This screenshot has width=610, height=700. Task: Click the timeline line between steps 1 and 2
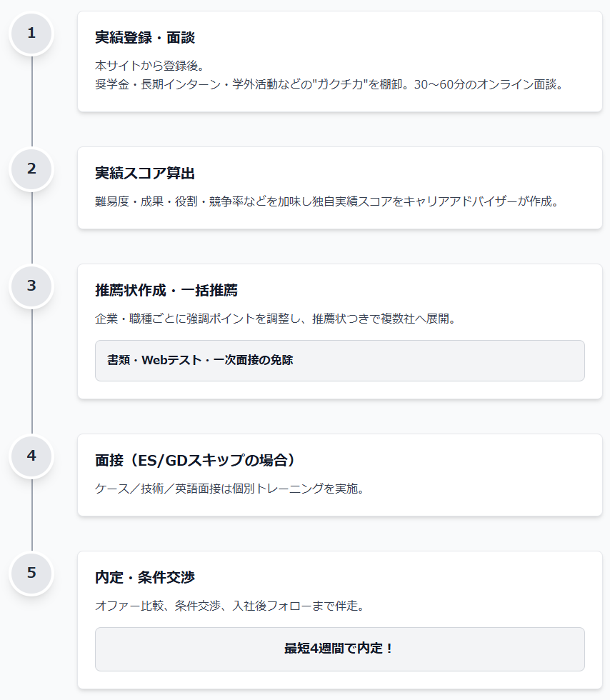coord(31,101)
